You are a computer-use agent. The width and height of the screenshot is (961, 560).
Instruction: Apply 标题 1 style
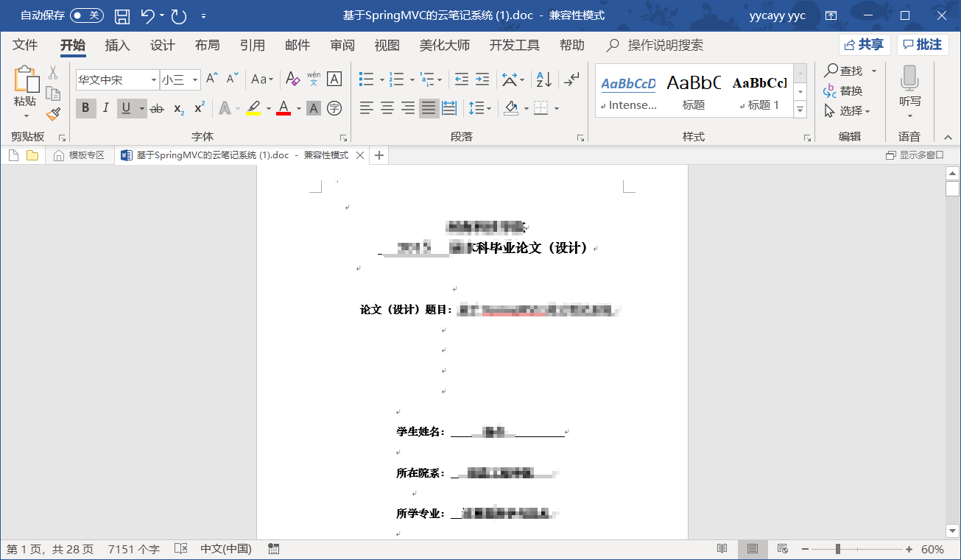760,91
